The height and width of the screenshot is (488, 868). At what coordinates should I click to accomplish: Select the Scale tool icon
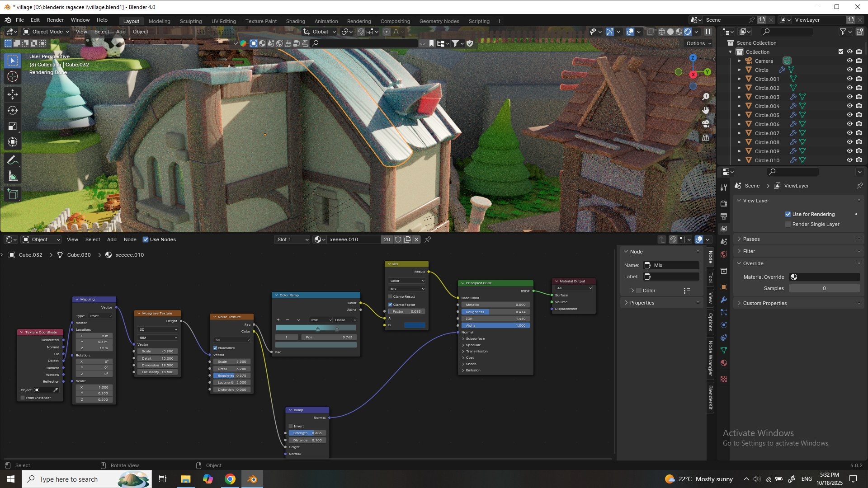13,127
